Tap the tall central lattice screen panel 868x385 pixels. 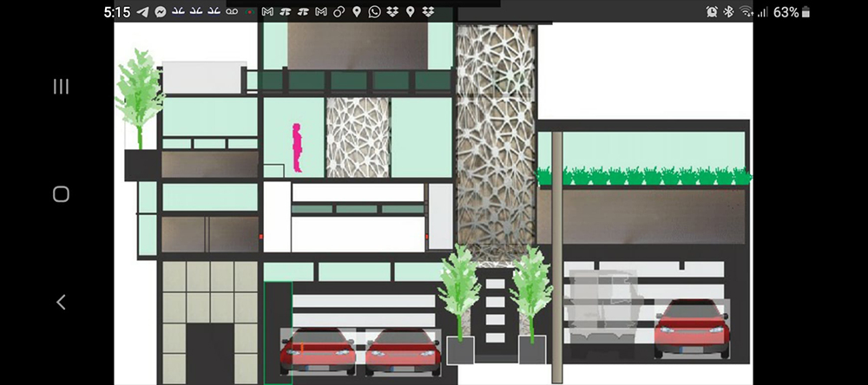496,139
